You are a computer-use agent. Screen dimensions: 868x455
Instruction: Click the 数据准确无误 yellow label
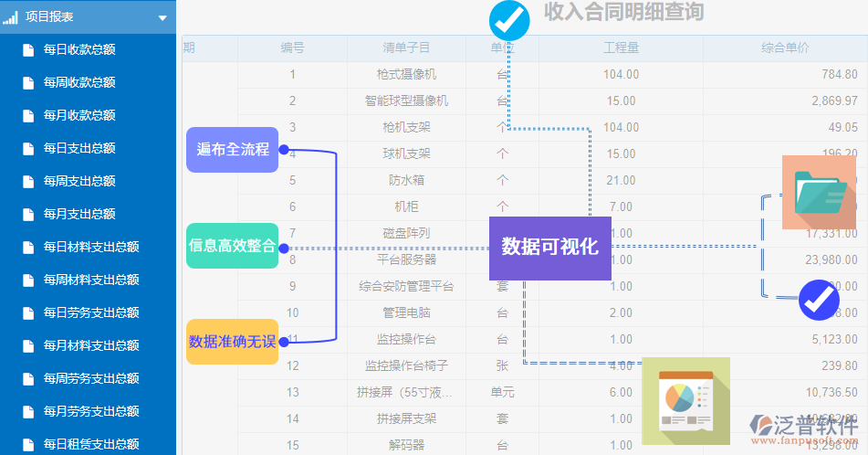pyautogui.click(x=232, y=342)
